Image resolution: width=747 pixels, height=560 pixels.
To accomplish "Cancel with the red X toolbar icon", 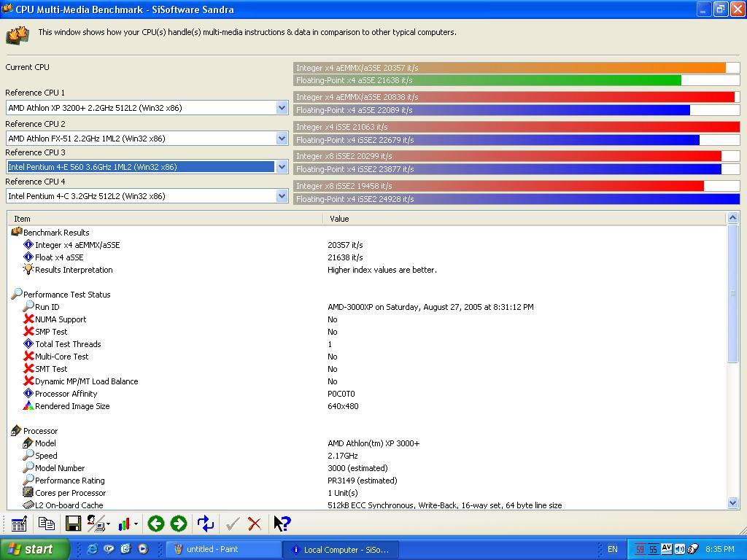I will coord(255,524).
